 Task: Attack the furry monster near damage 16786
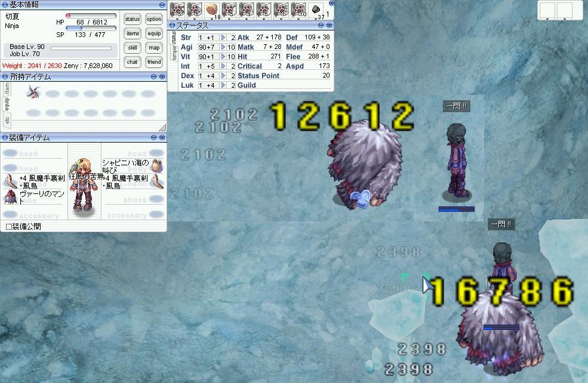click(x=501, y=332)
